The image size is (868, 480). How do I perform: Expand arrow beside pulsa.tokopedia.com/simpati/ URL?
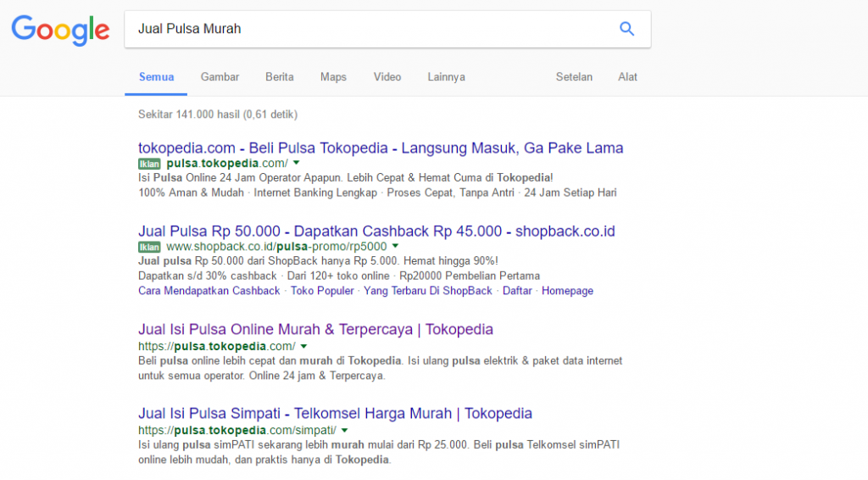click(x=345, y=431)
